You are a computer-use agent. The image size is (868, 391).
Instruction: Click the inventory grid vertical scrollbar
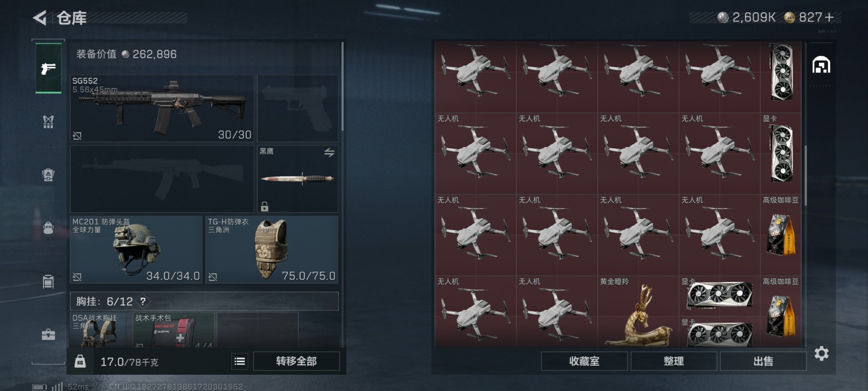(806, 176)
